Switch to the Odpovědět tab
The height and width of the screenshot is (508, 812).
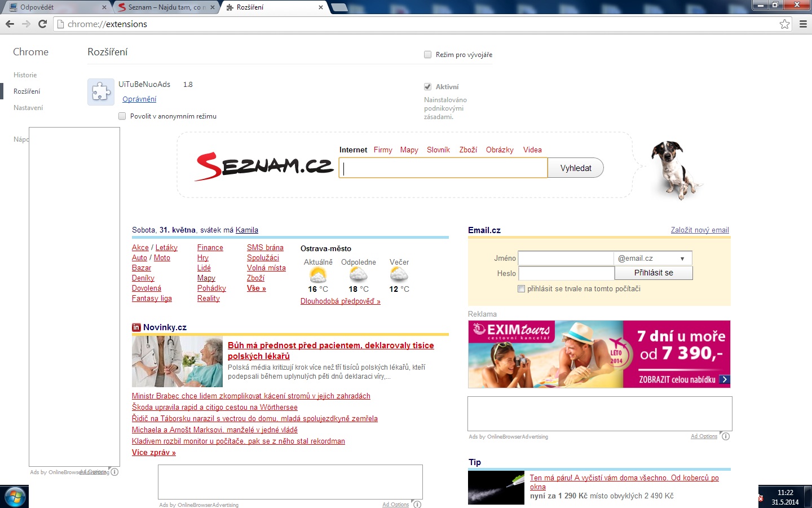(x=55, y=7)
